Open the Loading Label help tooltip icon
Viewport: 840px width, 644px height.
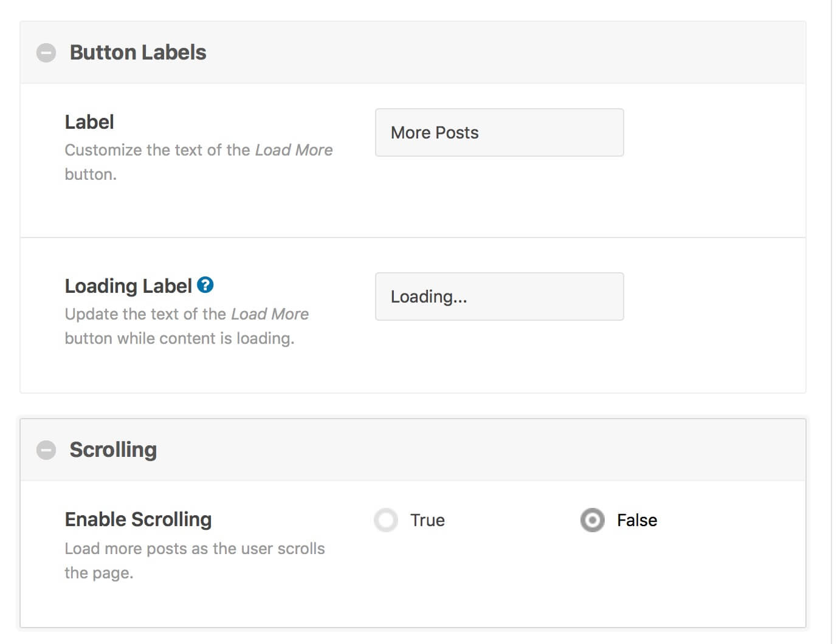[x=205, y=284]
